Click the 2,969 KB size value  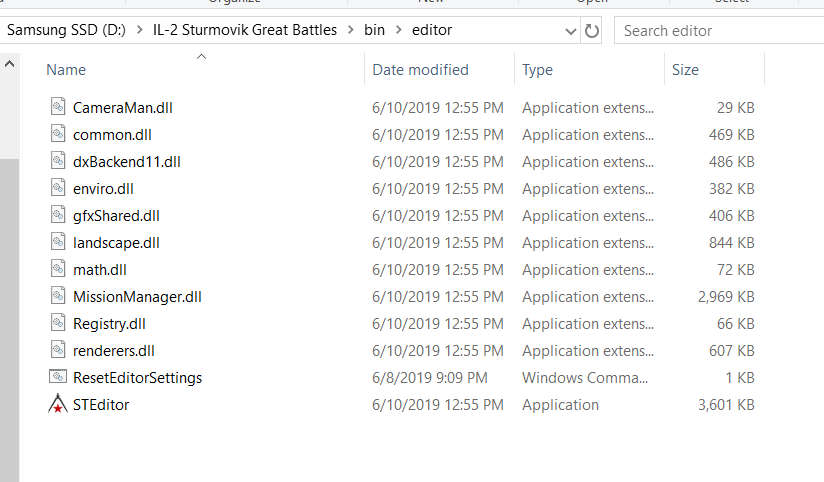[726, 297]
